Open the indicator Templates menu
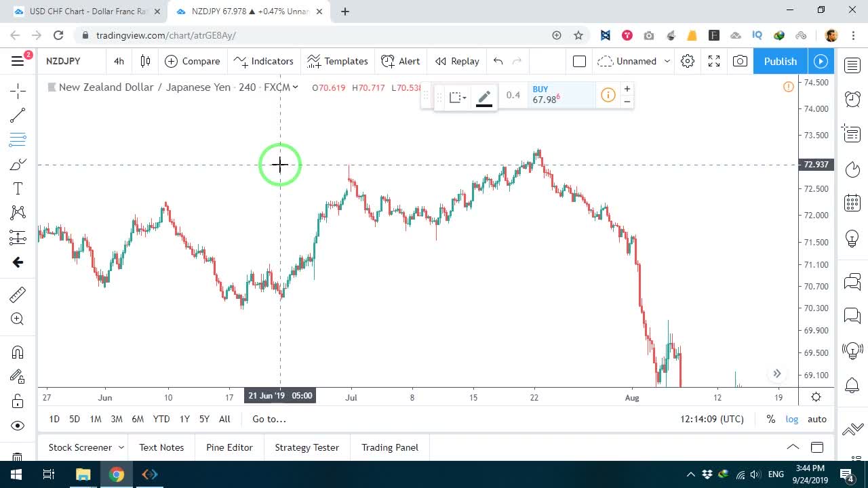Viewport: 868px width, 488px height. tap(337, 61)
